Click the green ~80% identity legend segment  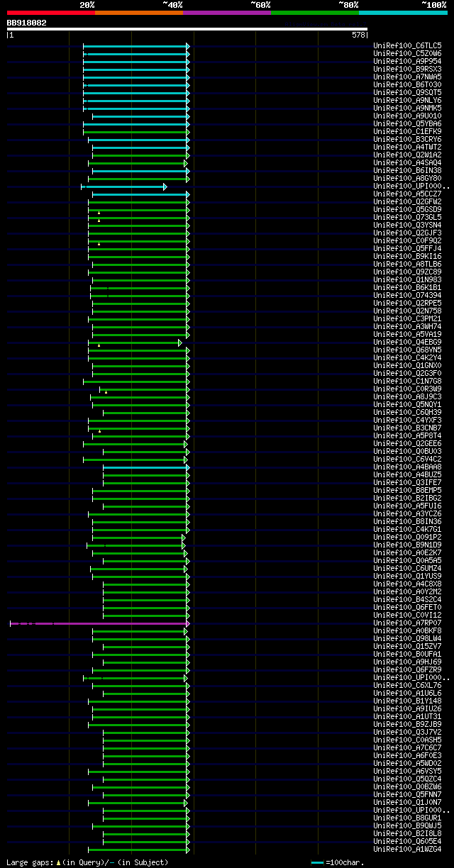pyautogui.click(x=315, y=13)
